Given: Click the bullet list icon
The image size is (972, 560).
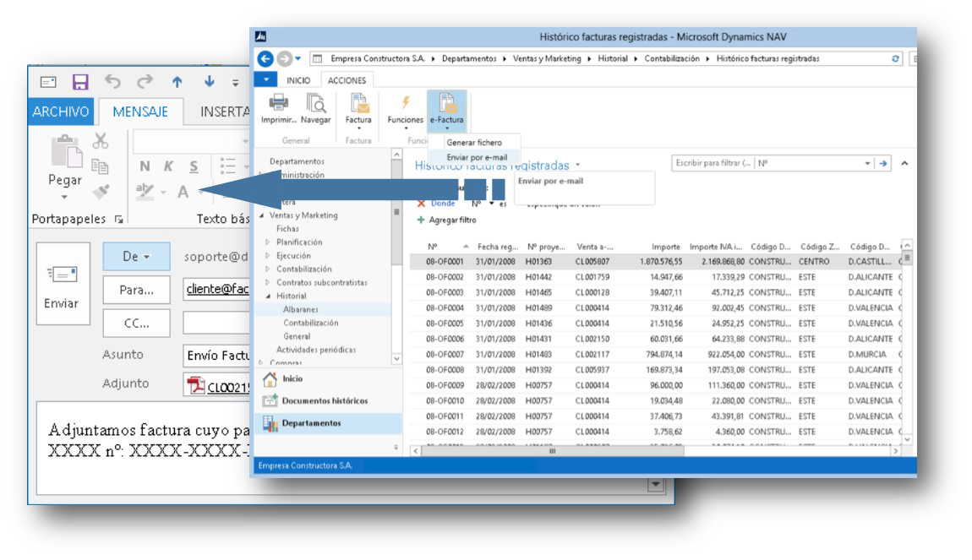Looking at the screenshot, I should coord(227,166).
